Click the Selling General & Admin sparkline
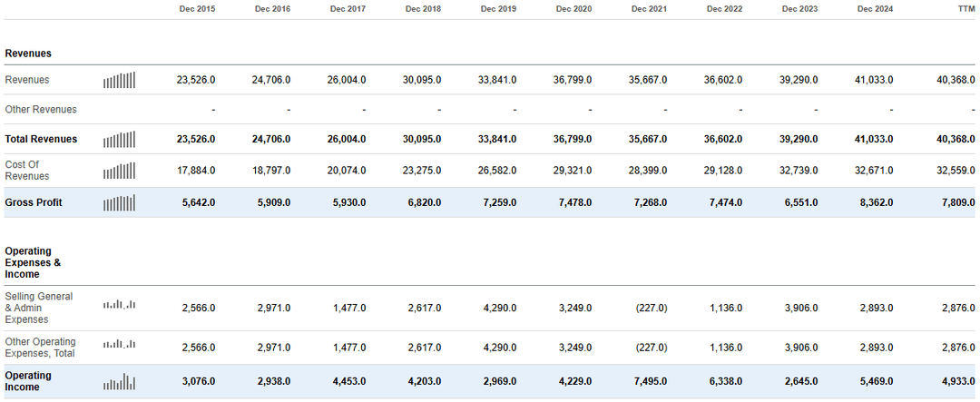980x402 pixels. tap(119, 305)
